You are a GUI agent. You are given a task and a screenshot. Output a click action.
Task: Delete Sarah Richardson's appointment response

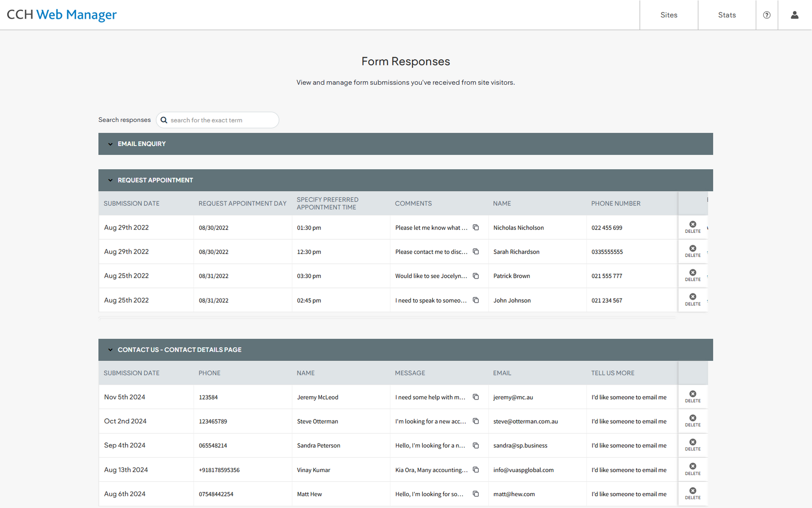click(693, 251)
